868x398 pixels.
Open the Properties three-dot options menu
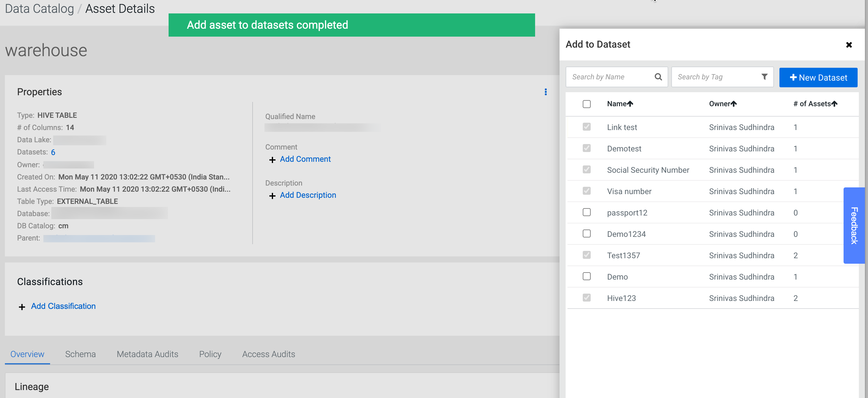pos(545,92)
